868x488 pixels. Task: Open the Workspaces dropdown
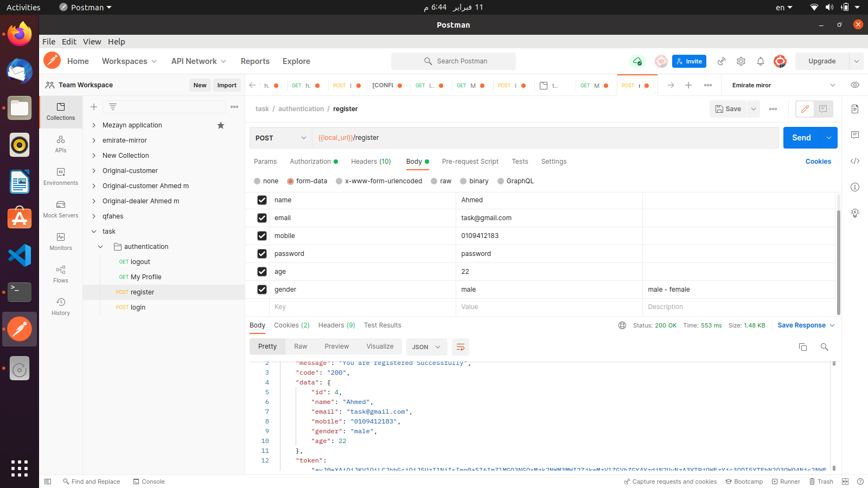click(x=129, y=61)
